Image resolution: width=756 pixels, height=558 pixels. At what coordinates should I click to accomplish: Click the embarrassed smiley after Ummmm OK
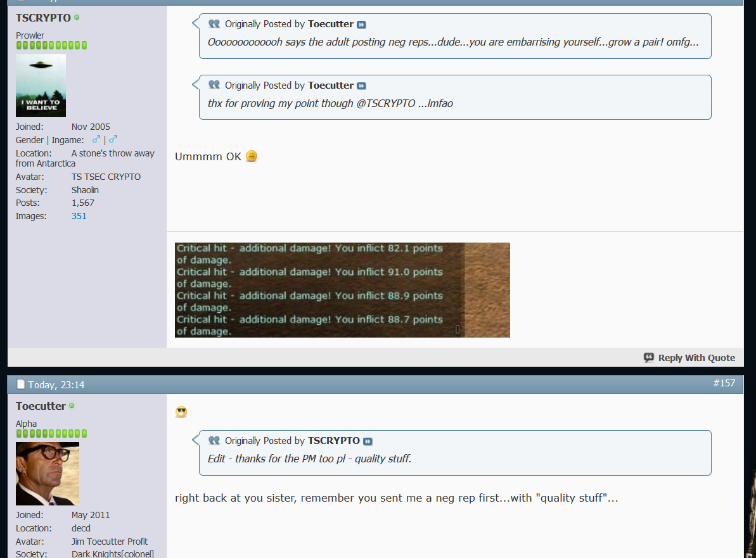(x=252, y=156)
